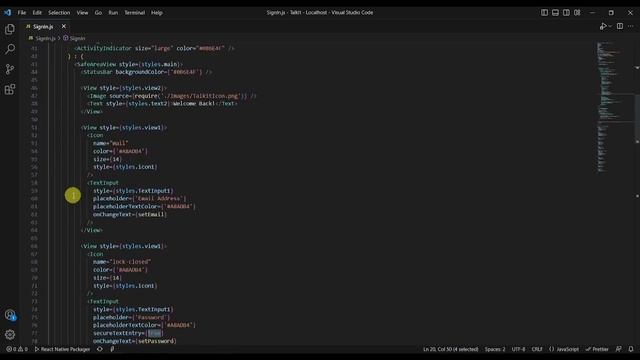This screenshot has width=640, height=360.
Task: Change indentation via Spaces: 2
Action: tap(495, 349)
